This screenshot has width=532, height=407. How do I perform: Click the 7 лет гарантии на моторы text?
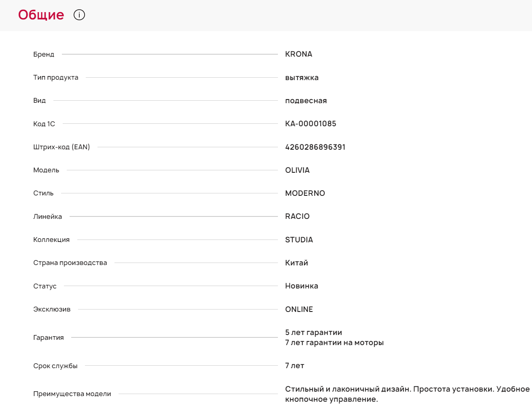point(334,343)
